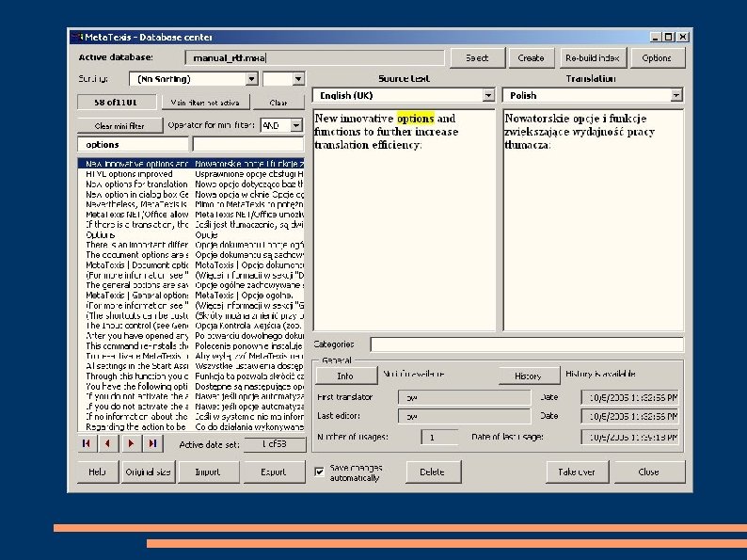Click inside the Source text pane

[404, 219]
